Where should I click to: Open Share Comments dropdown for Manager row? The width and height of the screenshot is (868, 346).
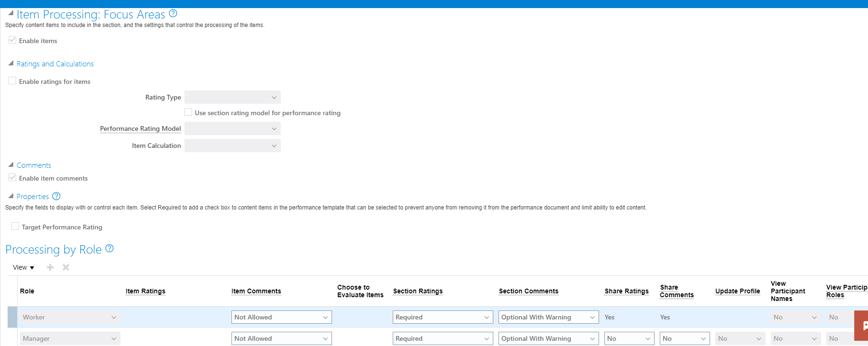click(685, 338)
